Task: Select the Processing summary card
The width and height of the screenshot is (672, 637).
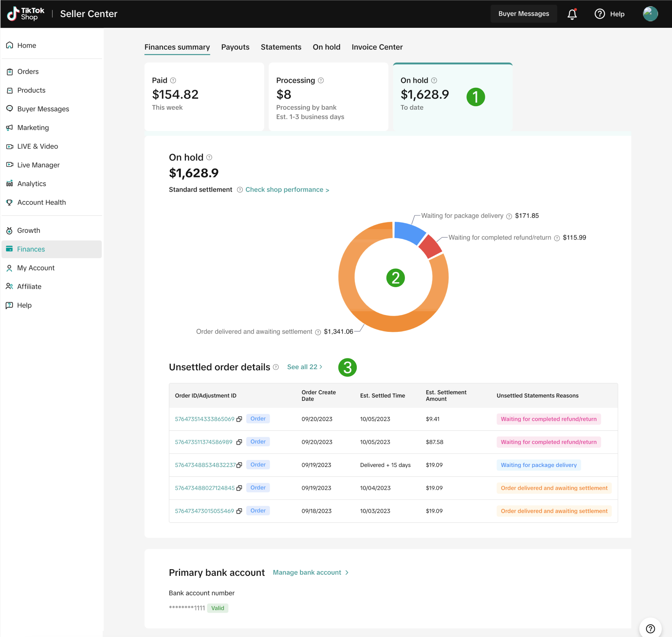Action: 328,97
